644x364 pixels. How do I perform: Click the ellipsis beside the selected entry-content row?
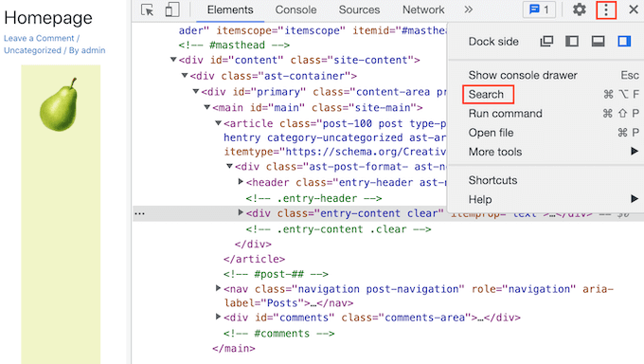pyautogui.click(x=139, y=213)
